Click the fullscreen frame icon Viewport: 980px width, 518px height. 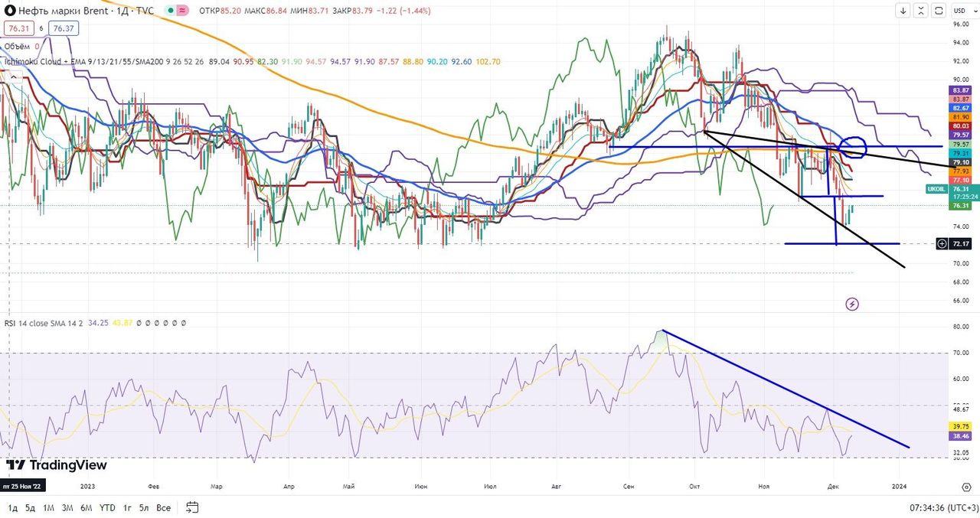pyautogui.click(x=940, y=10)
